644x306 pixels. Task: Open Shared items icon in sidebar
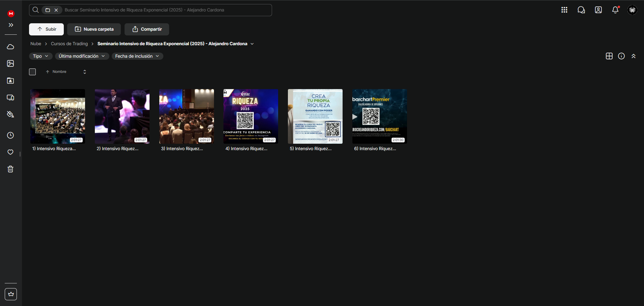tap(10, 81)
